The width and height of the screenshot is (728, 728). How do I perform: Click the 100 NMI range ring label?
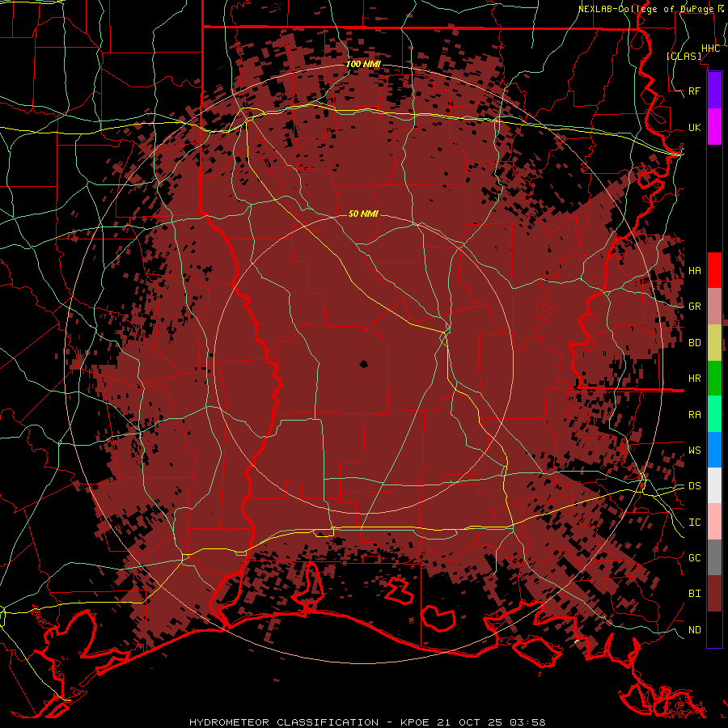(363, 64)
